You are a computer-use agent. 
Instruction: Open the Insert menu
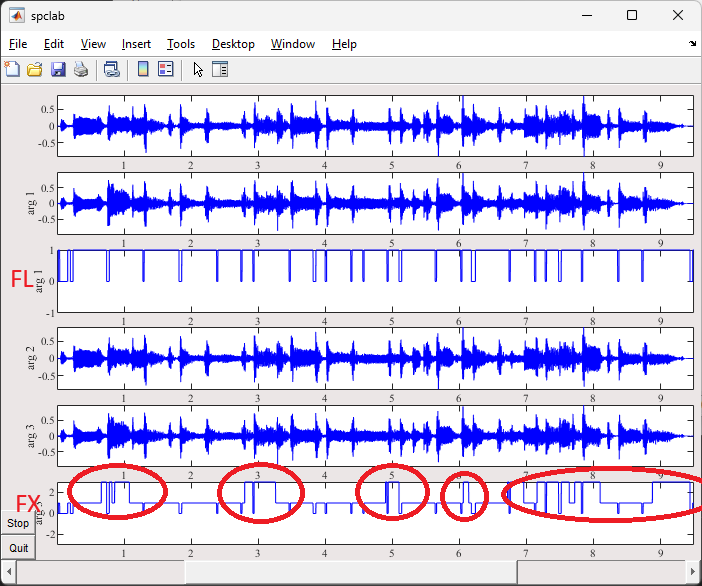click(136, 44)
